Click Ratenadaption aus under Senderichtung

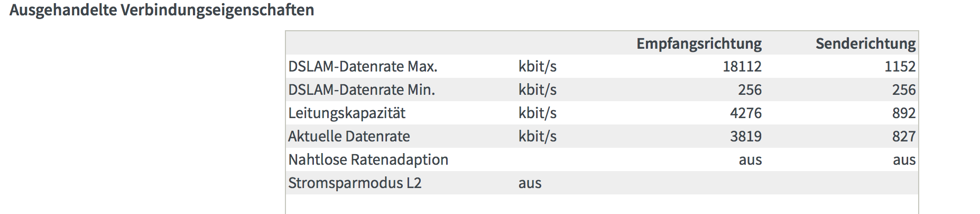click(x=904, y=160)
